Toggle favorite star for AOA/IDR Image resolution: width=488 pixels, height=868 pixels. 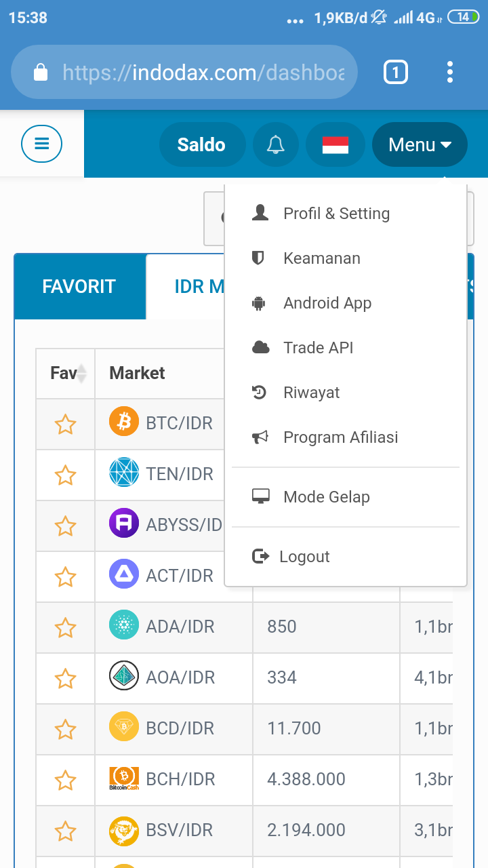coord(65,679)
